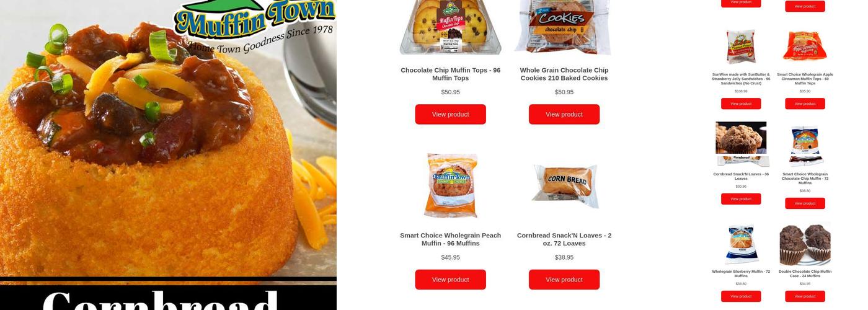Viewport: 868px width, 310px height.
Task: Click the Corn Bread Snack'N Loaves image
Action: (564, 186)
